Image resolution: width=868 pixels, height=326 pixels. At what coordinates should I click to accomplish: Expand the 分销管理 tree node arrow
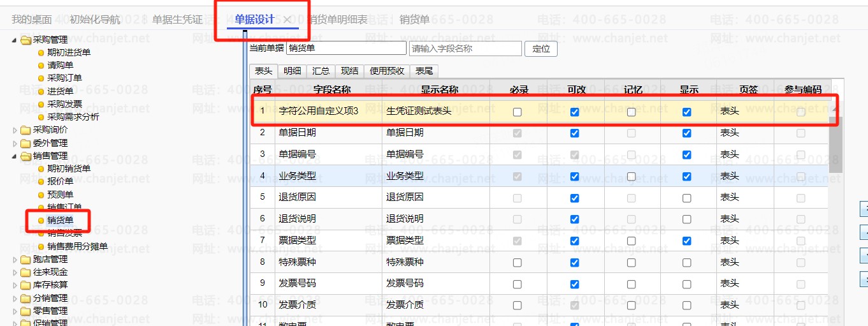point(16,298)
